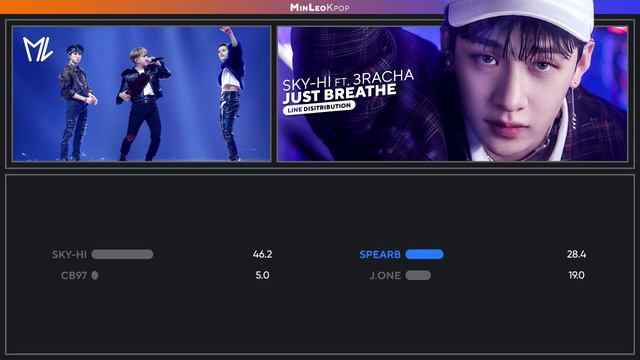Screen dimensions: 640x360
Task: Select the blue SPEARB label
Action: click(380, 255)
